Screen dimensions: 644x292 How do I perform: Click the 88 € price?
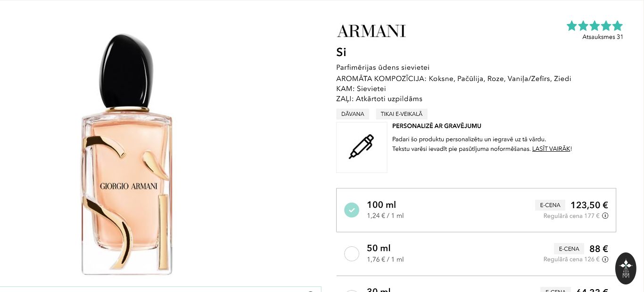point(599,249)
